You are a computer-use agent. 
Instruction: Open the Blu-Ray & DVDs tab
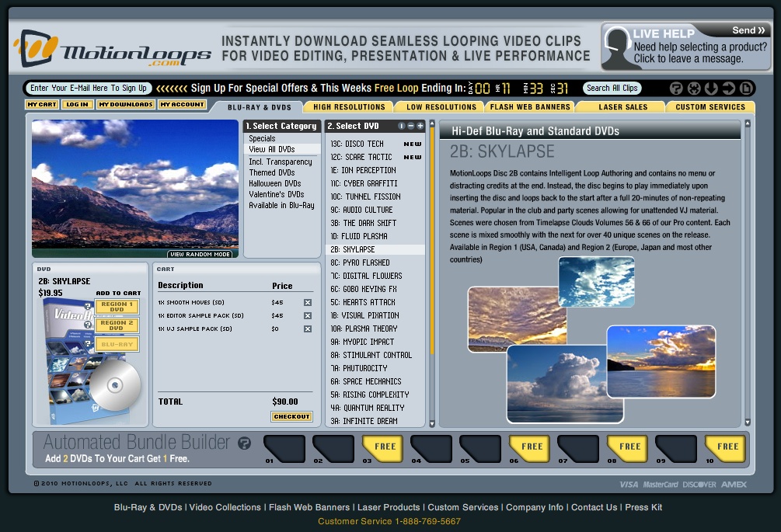click(x=259, y=107)
